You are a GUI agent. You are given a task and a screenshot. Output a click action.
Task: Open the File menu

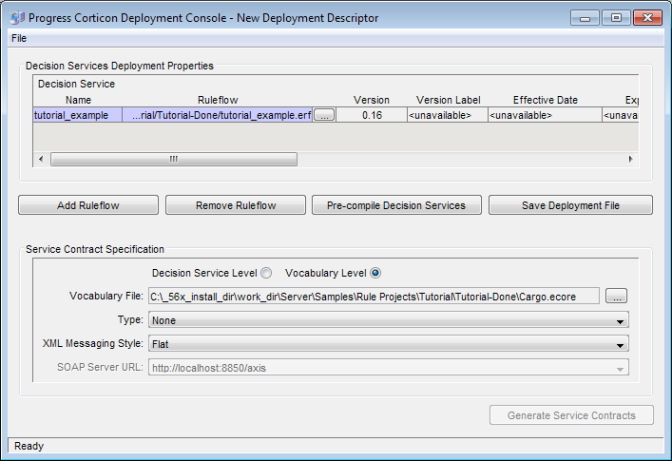click(19, 38)
